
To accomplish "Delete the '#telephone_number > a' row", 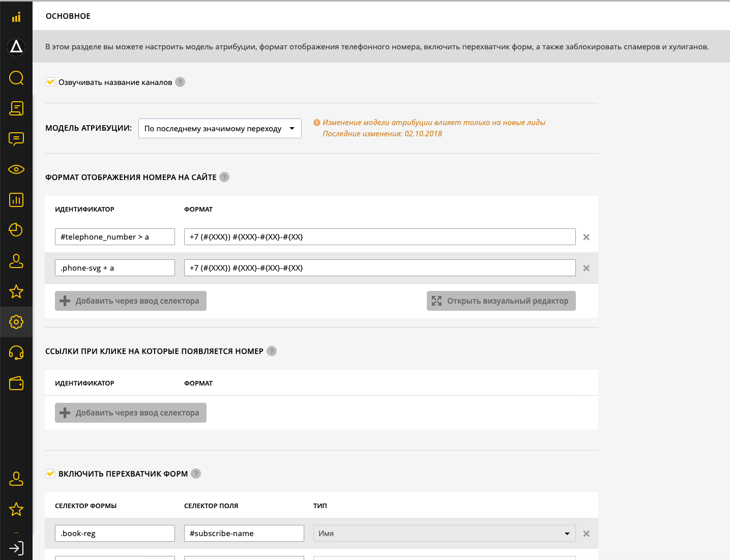I will coord(586,237).
